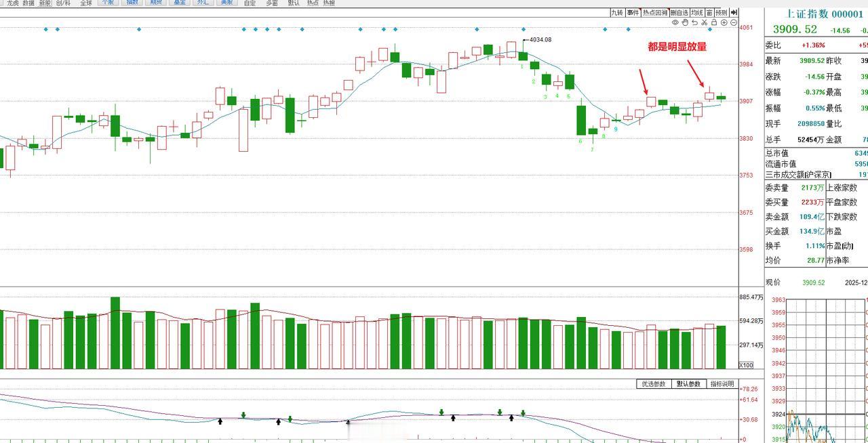Click the 振幅 0.55% value
Screen dimensions: 868x443
(814, 108)
